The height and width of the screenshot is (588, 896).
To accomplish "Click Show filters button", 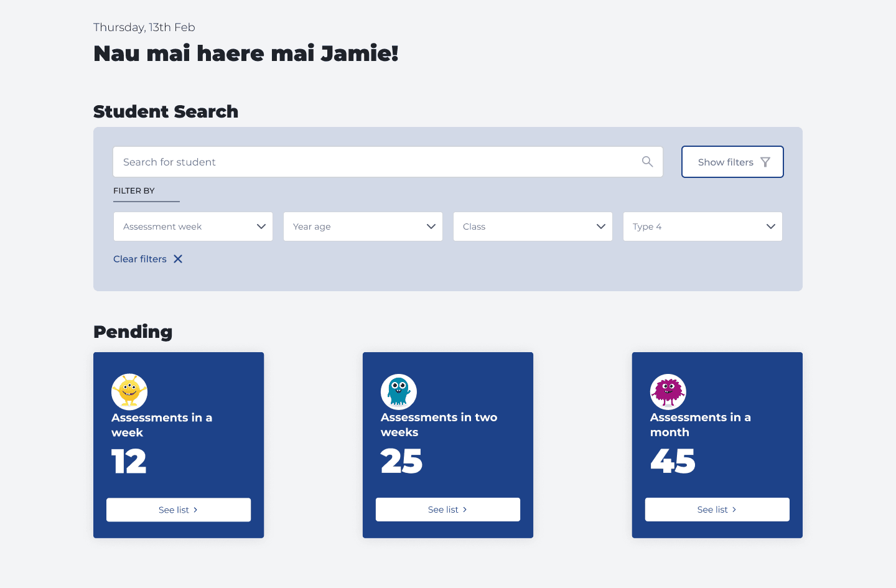I will [732, 162].
